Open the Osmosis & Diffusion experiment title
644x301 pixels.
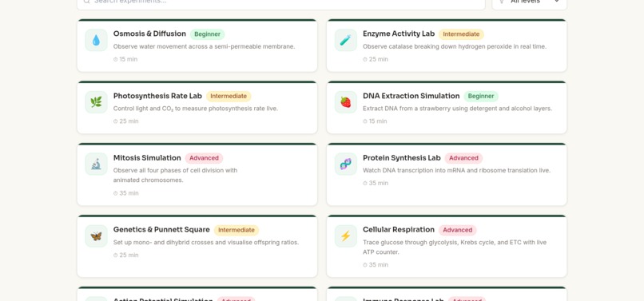149,34
